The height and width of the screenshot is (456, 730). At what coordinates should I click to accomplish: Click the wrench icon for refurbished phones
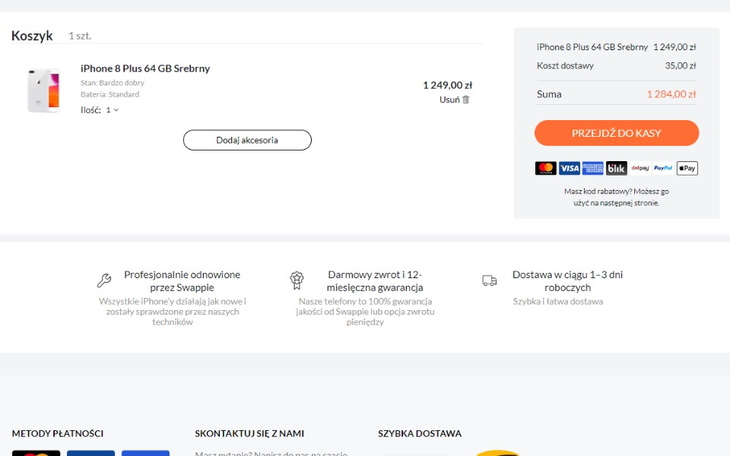104,280
